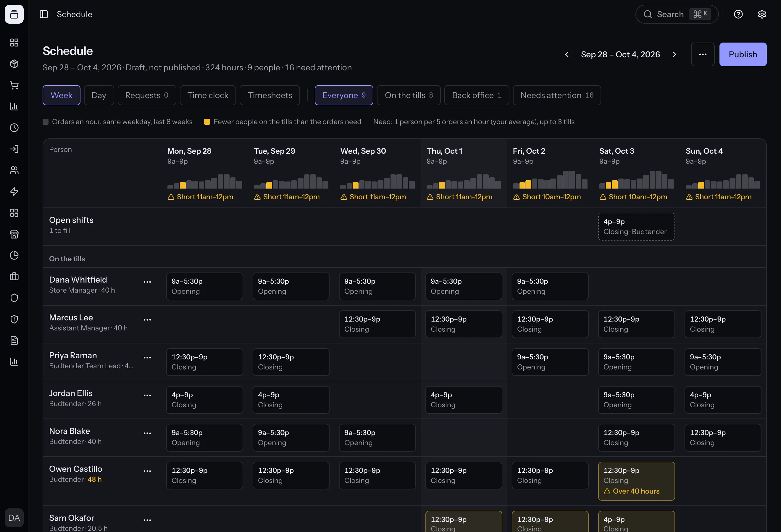Open the help question mark icon

(x=738, y=14)
